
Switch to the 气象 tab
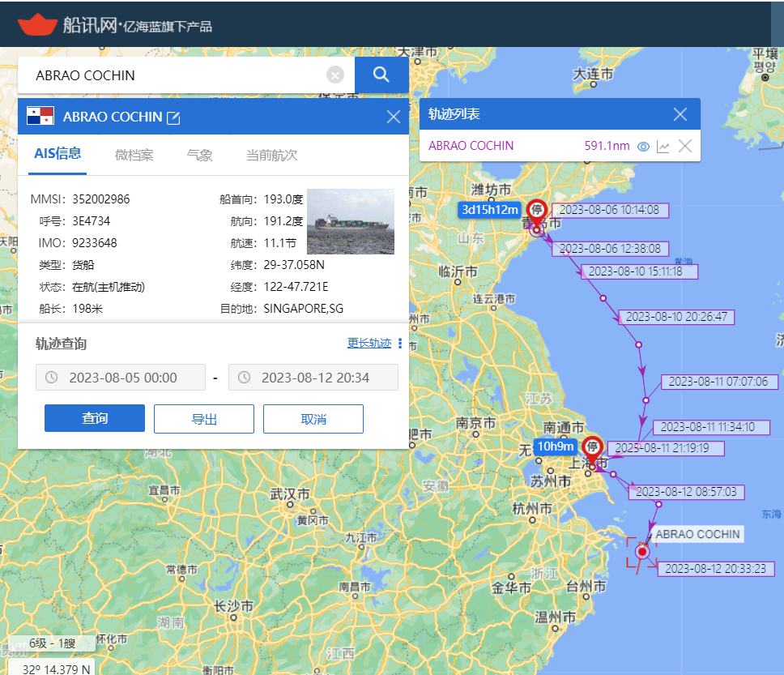click(199, 155)
